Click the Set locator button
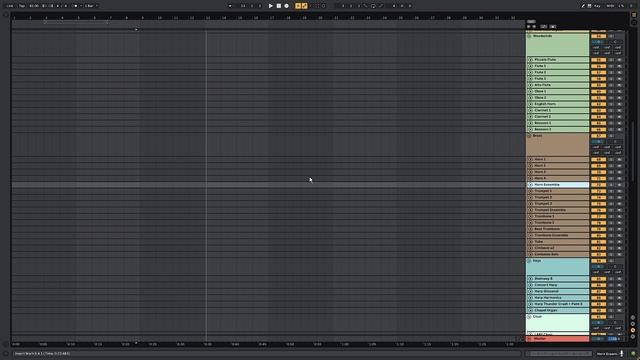Viewport: 640px width, 360px height. (x=531, y=21)
